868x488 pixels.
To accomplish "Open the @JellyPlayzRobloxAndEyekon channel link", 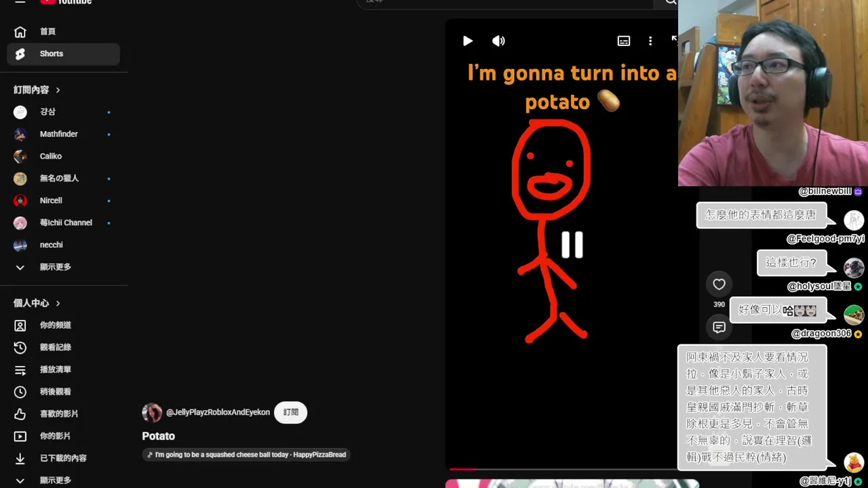I will pos(218,412).
